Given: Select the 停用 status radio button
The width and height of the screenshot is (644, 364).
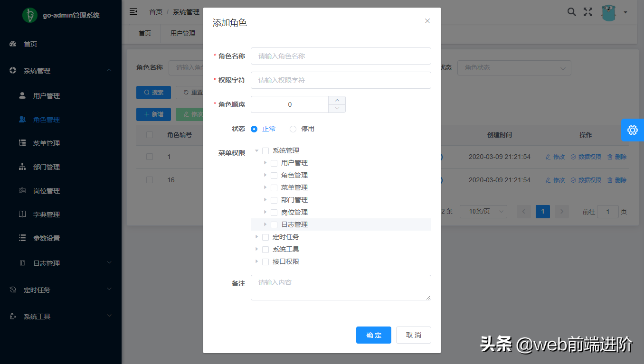Looking at the screenshot, I should [x=293, y=129].
